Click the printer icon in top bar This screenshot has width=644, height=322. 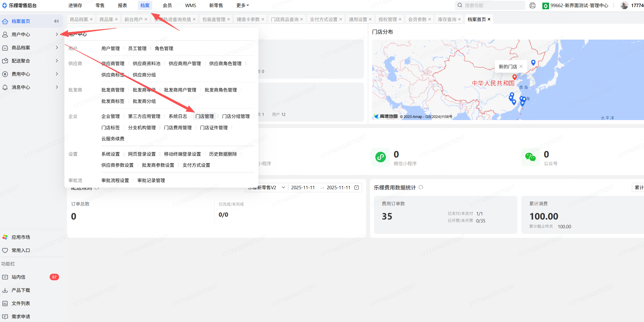click(x=532, y=5)
